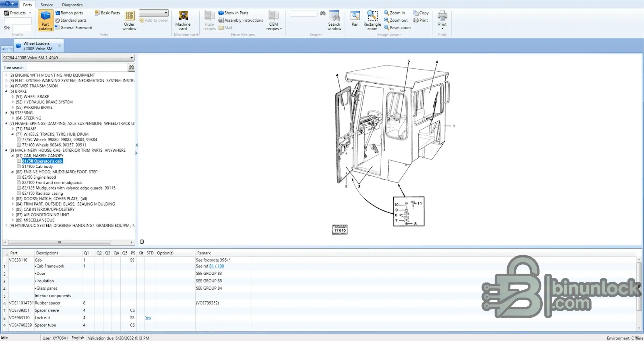
Task: Click the large Print button
Action: click(x=442, y=20)
